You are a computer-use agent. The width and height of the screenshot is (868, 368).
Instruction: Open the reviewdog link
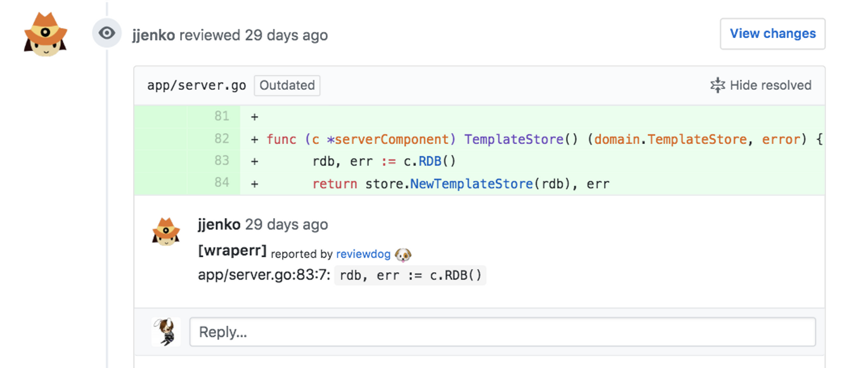click(363, 254)
